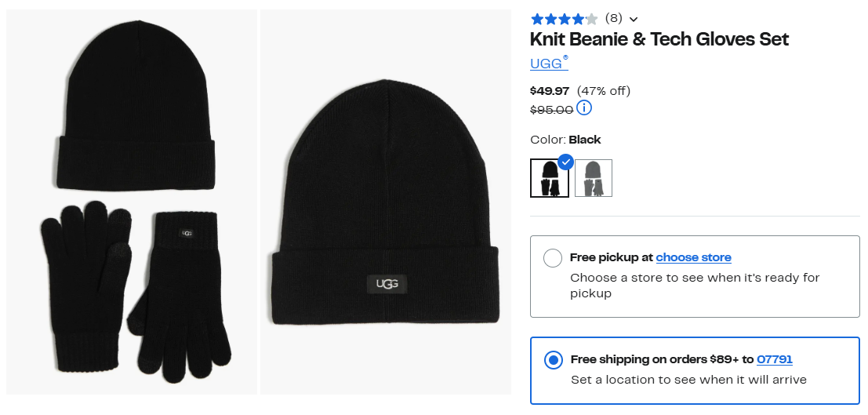Click the blue star rating icons
868x415 pixels.
coord(564,19)
